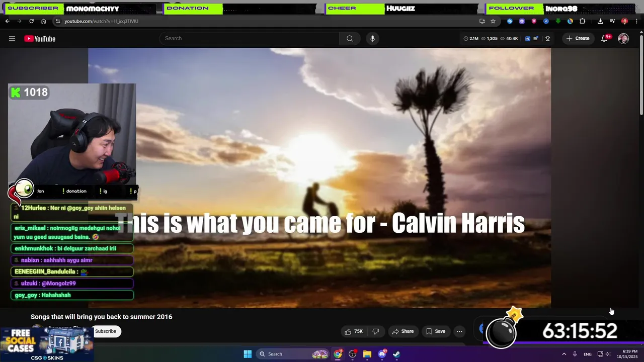Click the list icon in the stats bar
The height and width of the screenshot is (362, 644).
click(x=536, y=39)
